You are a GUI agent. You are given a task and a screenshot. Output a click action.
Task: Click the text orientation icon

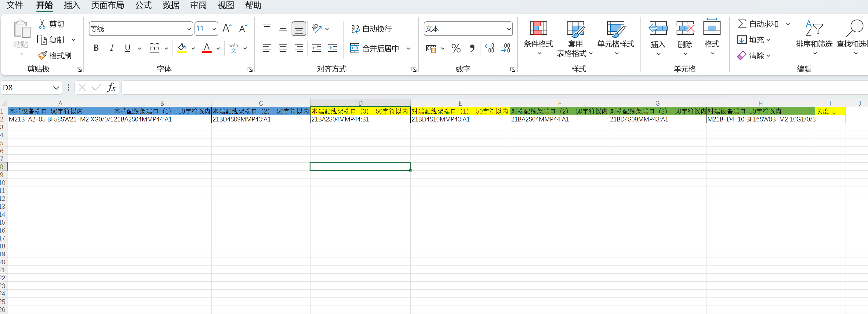(317, 28)
